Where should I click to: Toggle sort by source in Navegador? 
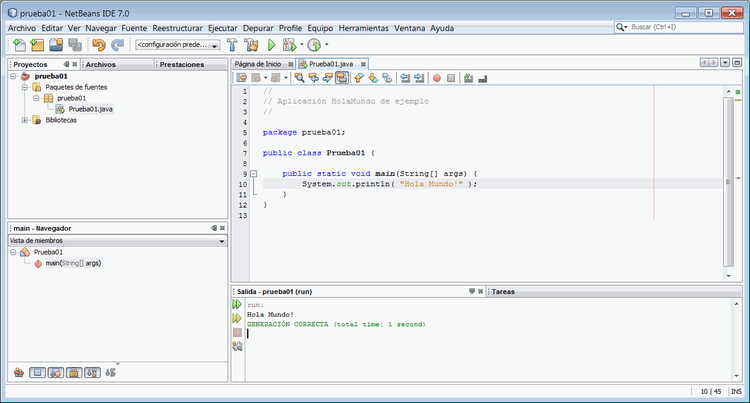coord(110,372)
